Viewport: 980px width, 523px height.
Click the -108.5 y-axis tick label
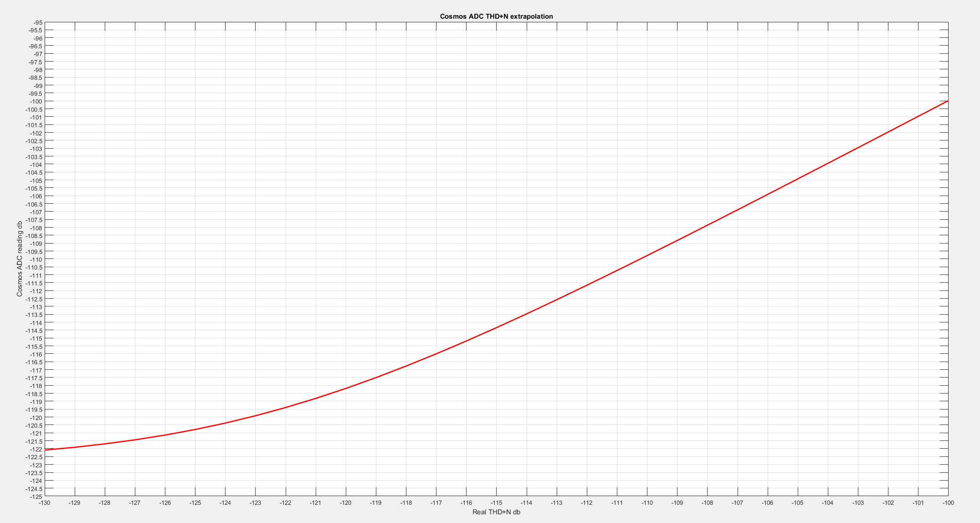click(x=35, y=236)
